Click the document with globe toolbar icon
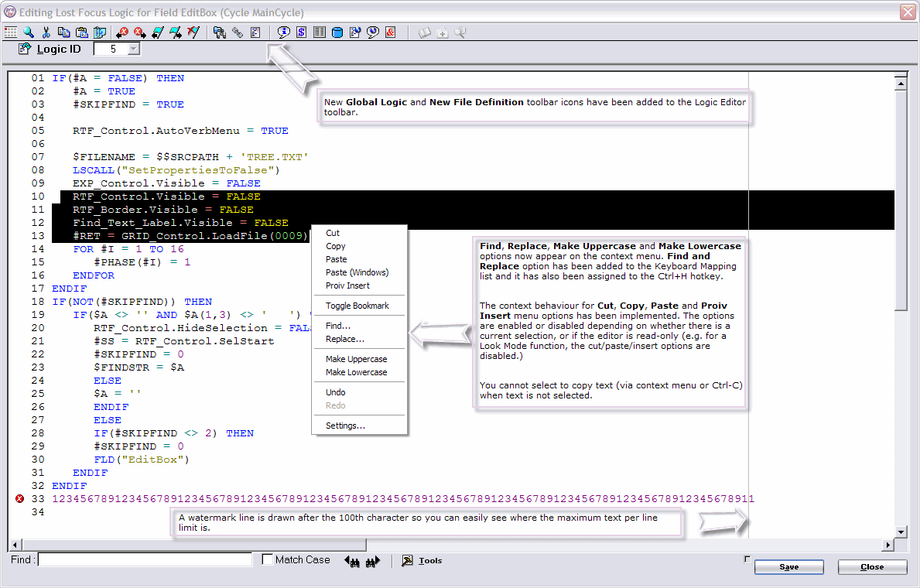Screen dimensions: 920x588 tap(355, 32)
